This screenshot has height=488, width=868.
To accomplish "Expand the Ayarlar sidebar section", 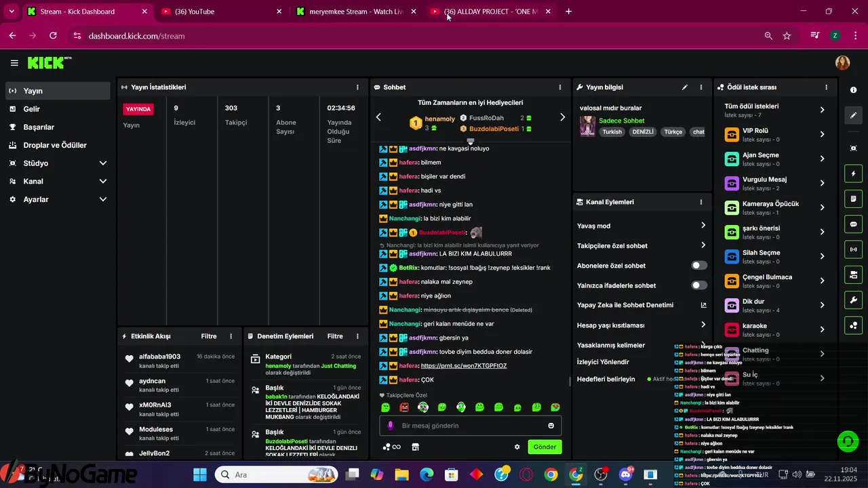I will (x=103, y=199).
